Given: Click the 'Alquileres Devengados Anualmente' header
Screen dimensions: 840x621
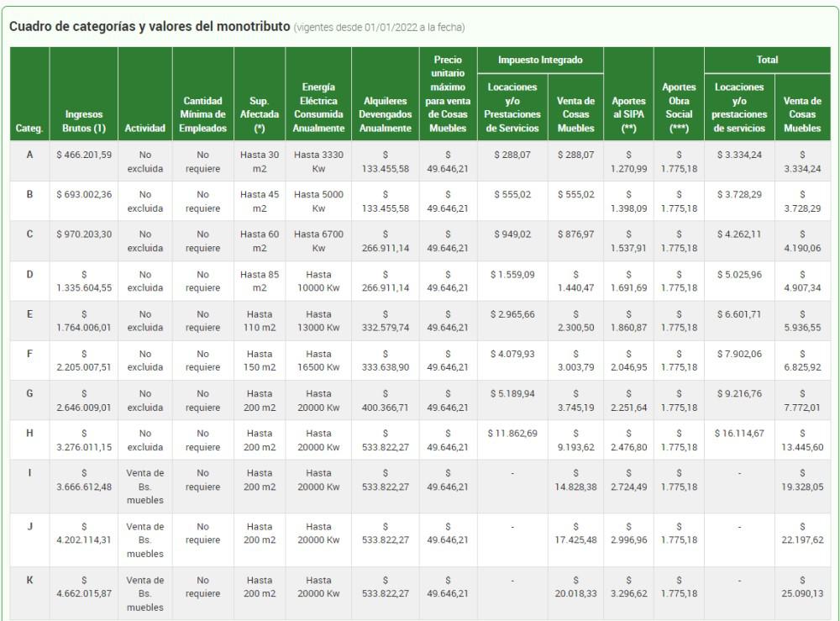Looking at the screenshot, I should (386, 114).
